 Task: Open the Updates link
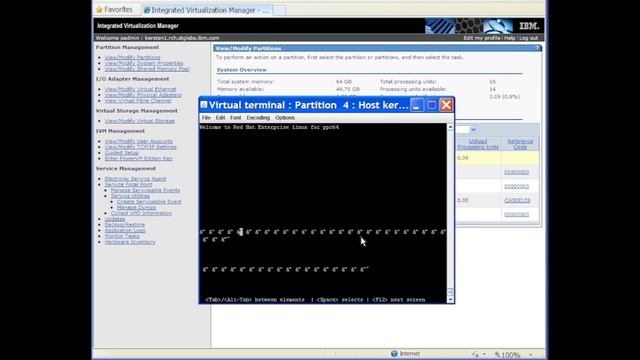pos(115,219)
